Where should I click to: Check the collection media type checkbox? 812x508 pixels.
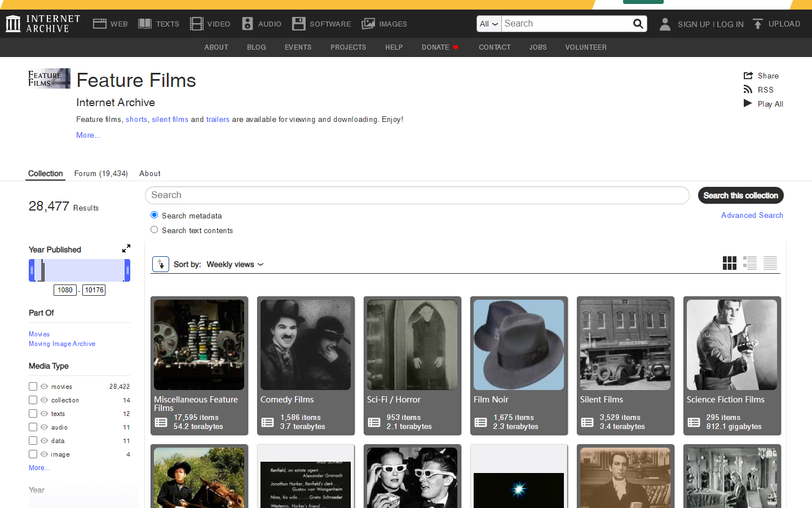click(33, 400)
